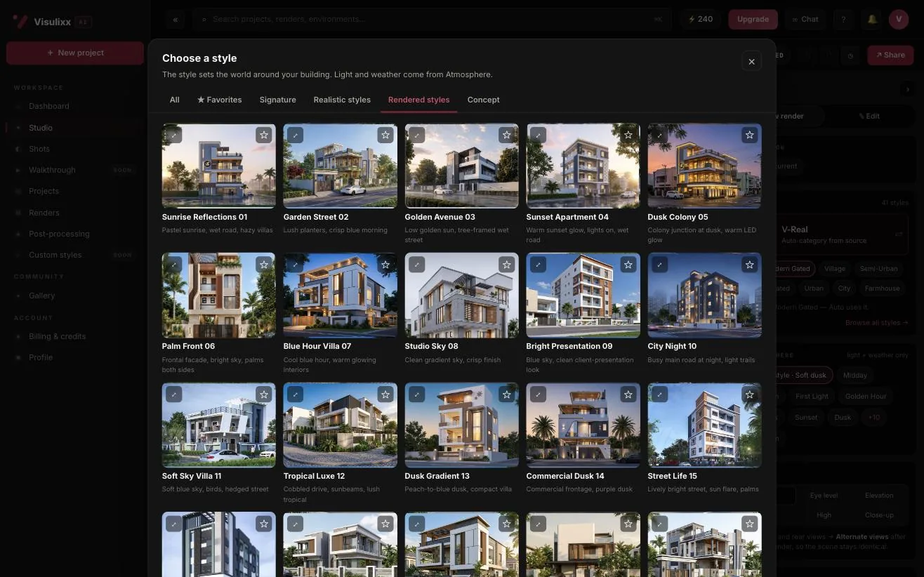
Task: Star the Golden Avenue 03 style
Action: click(x=507, y=135)
